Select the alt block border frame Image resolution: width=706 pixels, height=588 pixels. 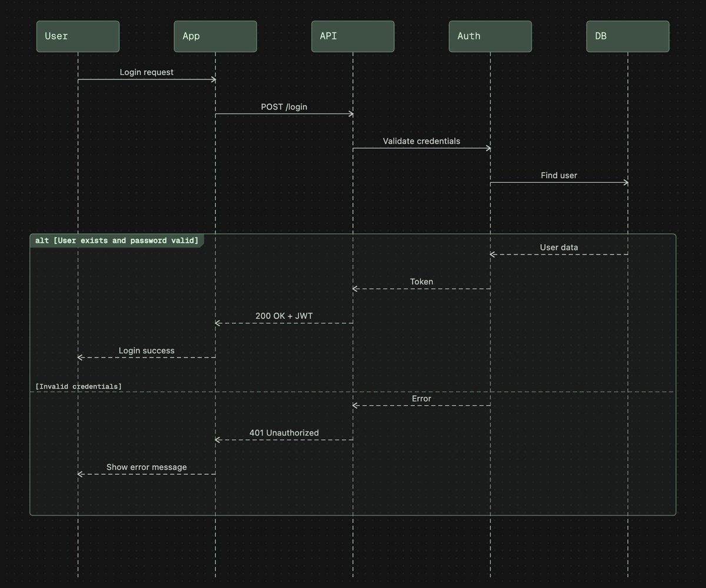point(352,515)
